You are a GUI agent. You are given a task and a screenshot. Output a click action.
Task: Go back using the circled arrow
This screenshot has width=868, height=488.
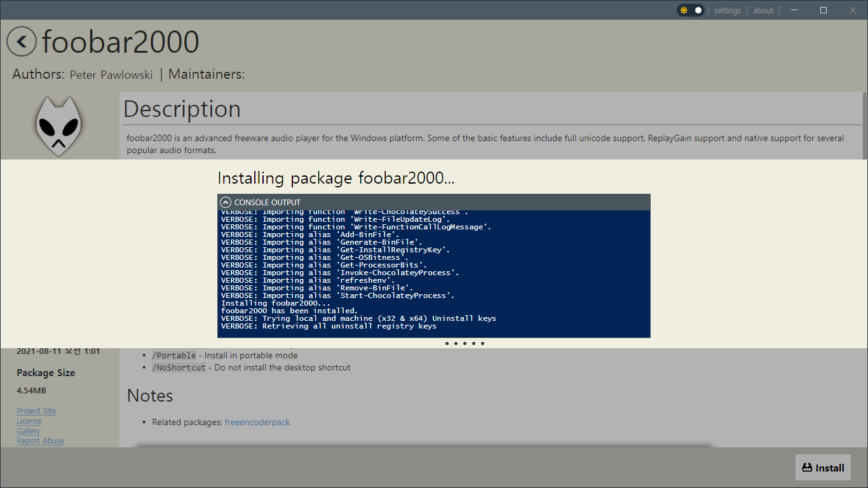(x=22, y=42)
